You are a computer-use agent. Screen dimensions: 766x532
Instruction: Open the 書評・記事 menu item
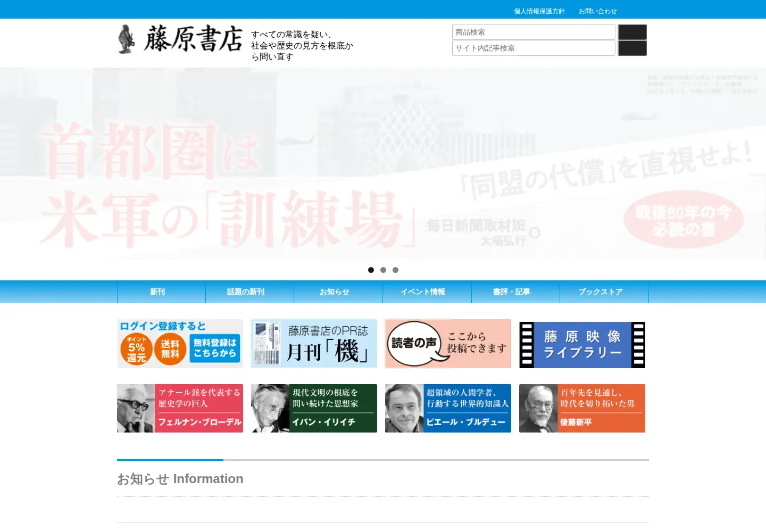point(515,292)
